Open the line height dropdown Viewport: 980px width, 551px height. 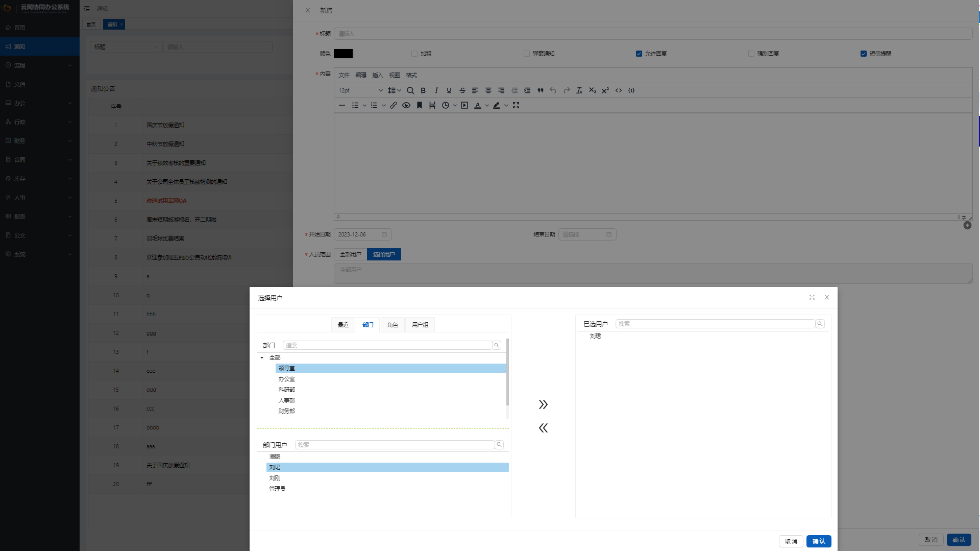tap(394, 90)
